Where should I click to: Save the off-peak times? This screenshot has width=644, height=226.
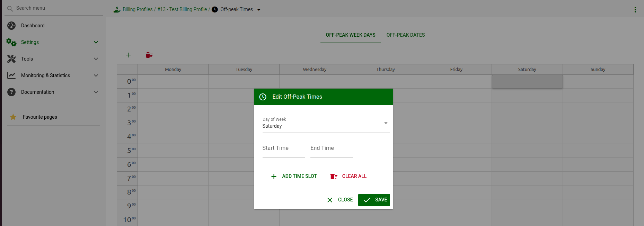(374, 200)
